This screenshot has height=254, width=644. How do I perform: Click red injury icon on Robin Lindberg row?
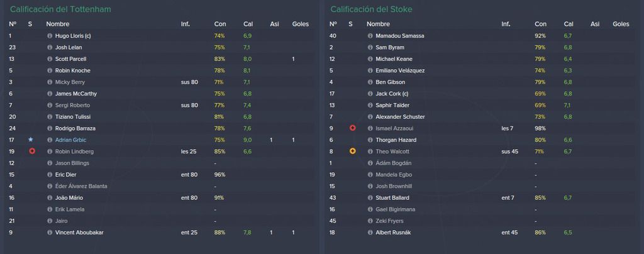pyautogui.click(x=32, y=152)
